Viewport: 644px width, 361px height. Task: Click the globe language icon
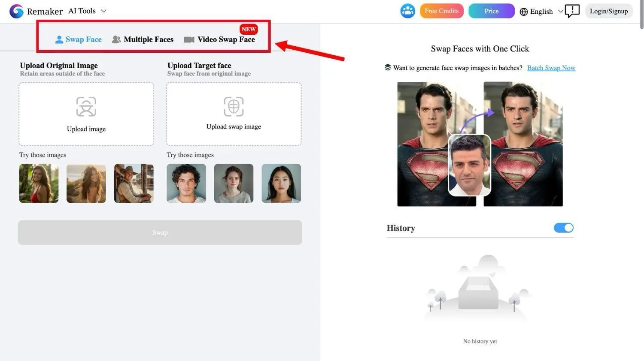click(x=523, y=12)
